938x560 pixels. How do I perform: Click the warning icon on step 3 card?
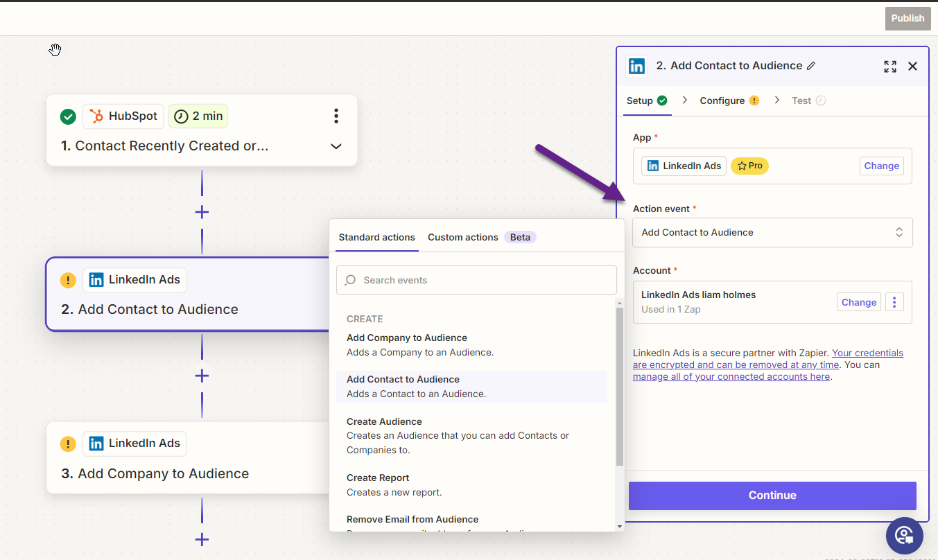point(68,444)
